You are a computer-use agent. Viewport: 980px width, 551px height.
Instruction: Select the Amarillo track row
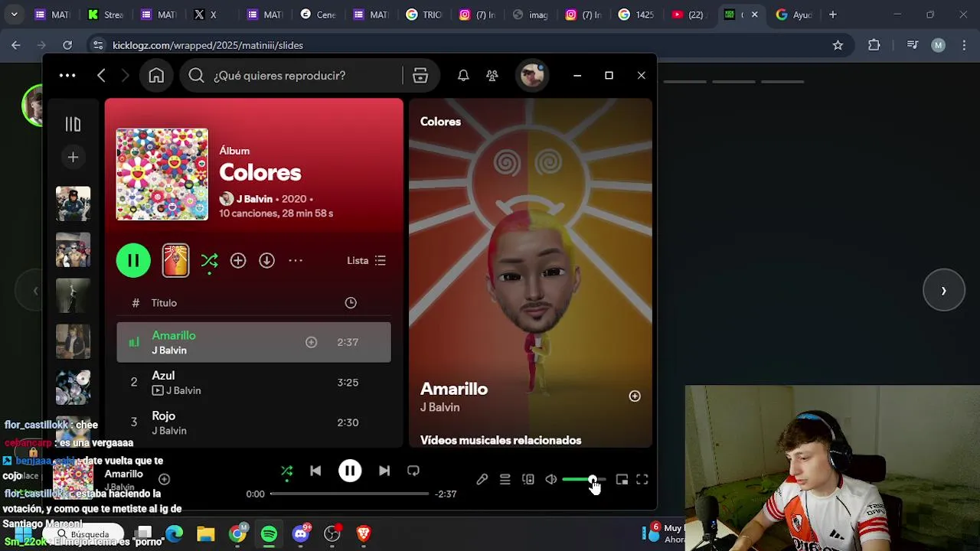tap(253, 342)
